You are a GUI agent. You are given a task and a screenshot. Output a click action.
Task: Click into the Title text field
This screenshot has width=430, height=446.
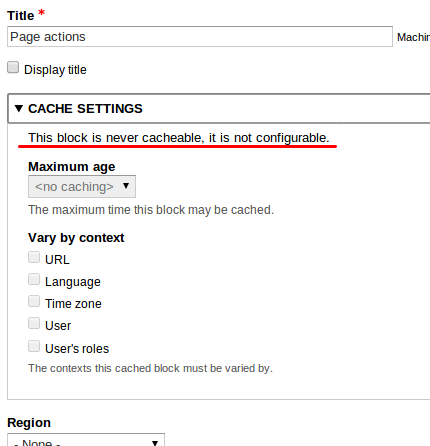[x=200, y=37]
